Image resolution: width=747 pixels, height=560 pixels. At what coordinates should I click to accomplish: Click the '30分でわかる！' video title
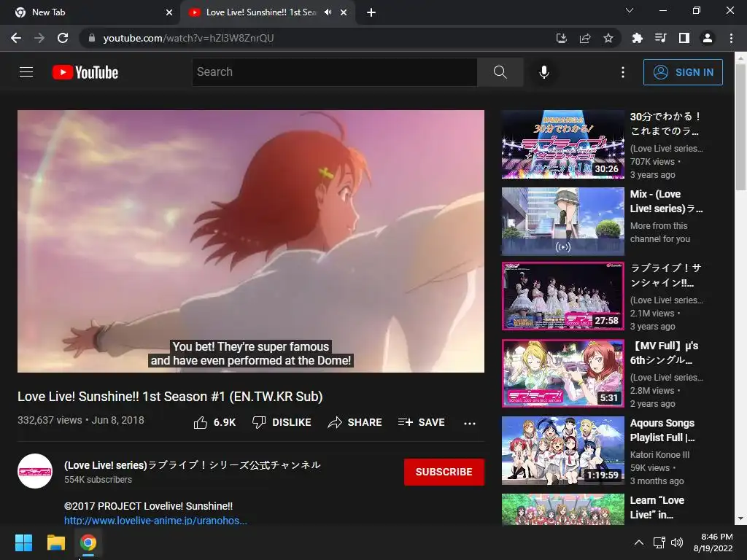(x=665, y=123)
